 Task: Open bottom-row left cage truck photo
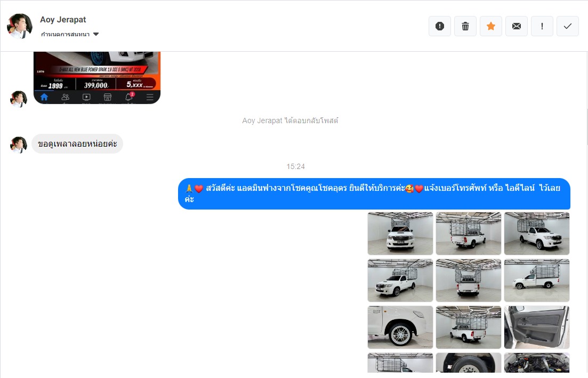click(x=400, y=363)
